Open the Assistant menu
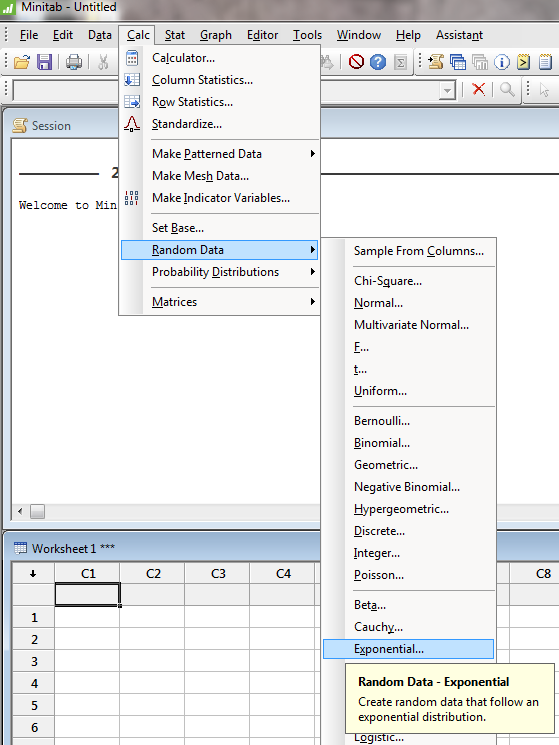The height and width of the screenshot is (745, 559). [459, 35]
